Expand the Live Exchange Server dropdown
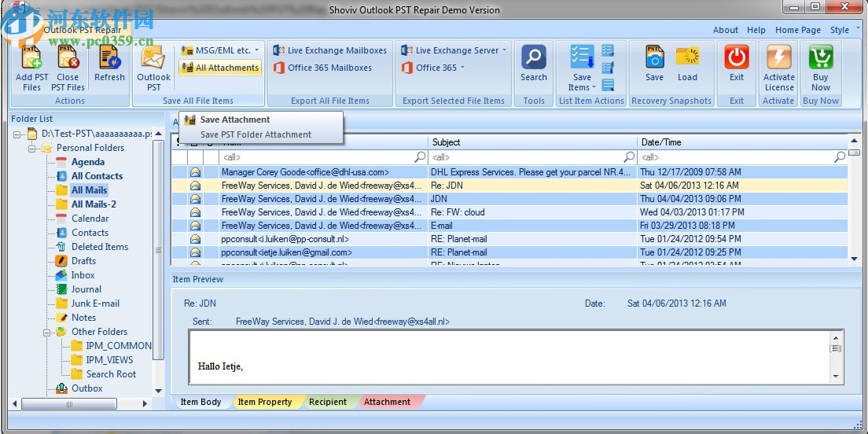Viewport: 868px width, 434px height. point(454,50)
